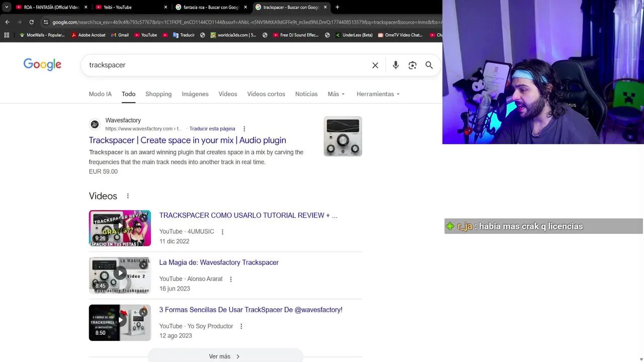Switch to Noticias results tab
The width and height of the screenshot is (644, 362).
point(306,94)
